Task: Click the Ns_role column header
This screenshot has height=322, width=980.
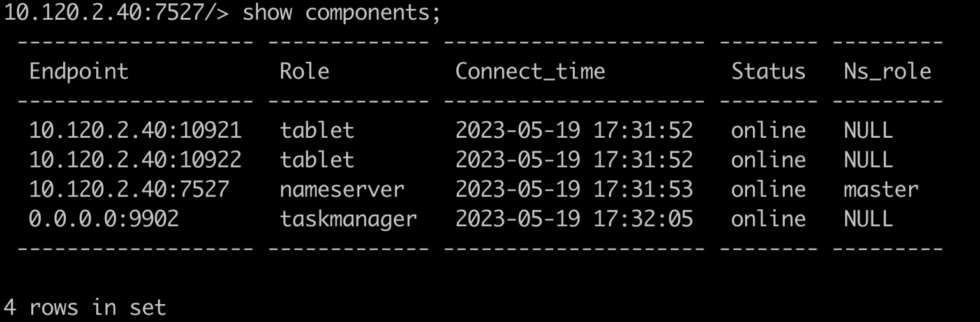Action: [x=887, y=71]
